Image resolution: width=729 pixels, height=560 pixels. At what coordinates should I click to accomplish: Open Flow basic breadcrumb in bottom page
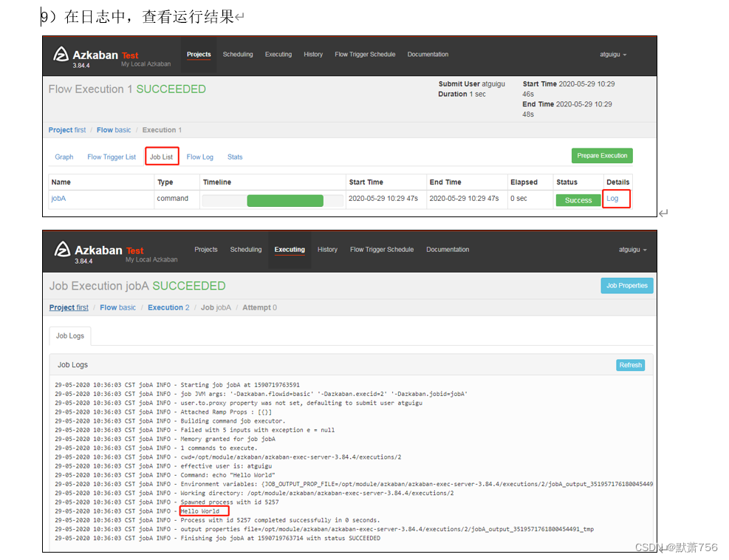coord(118,308)
